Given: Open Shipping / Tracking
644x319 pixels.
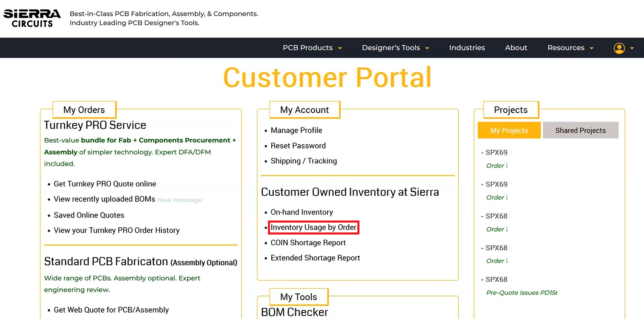Looking at the screenshot, I should tap(304, 161).
